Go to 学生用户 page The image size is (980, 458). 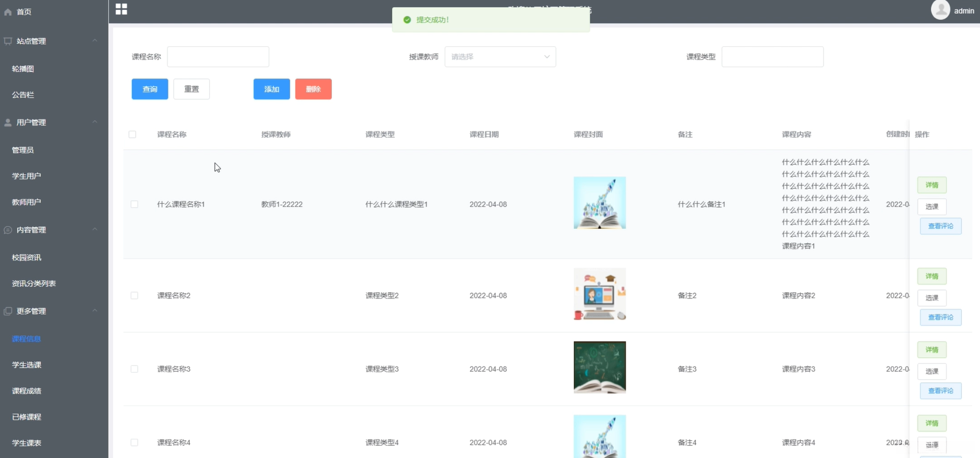click(x=27, y=176)
